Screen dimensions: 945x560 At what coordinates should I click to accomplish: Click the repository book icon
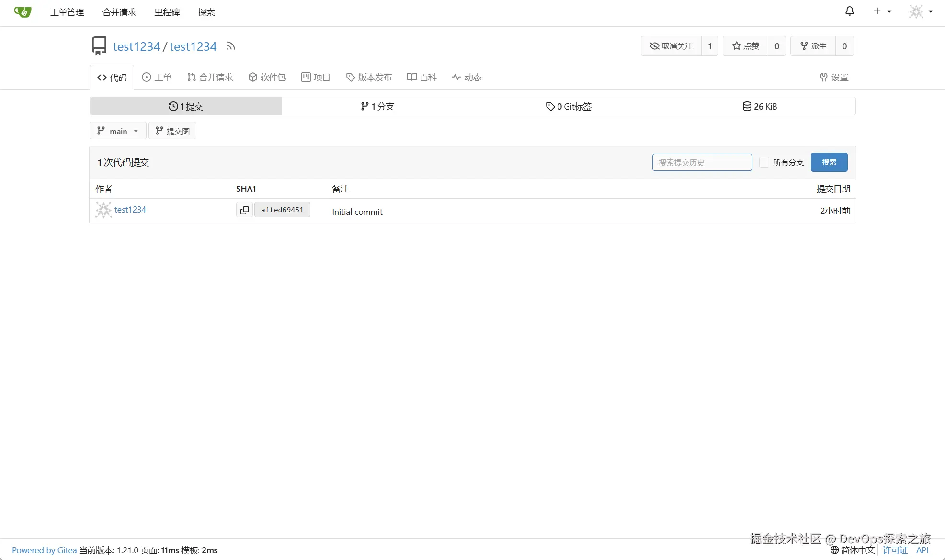[99, 45]
